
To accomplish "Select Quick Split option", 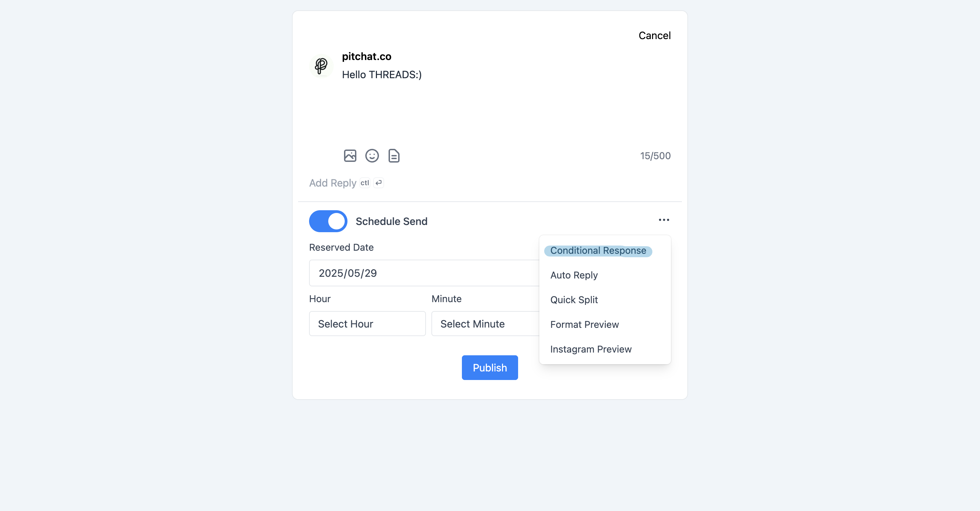I will click(x=574, y=300).
